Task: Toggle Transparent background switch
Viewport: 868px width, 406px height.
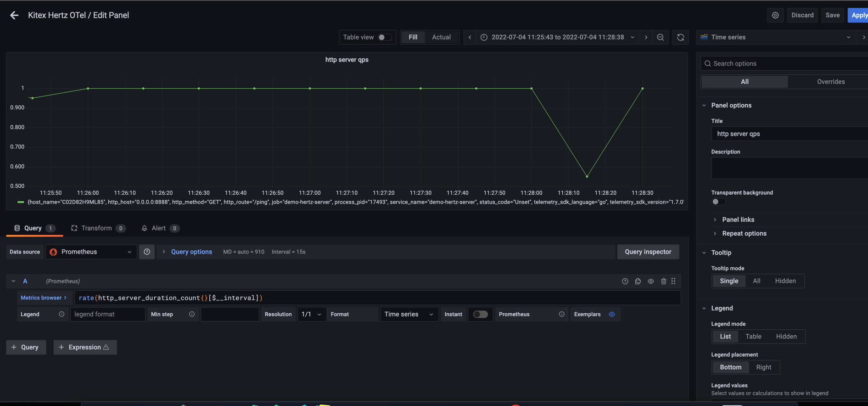Action: (x=718, y=202)
